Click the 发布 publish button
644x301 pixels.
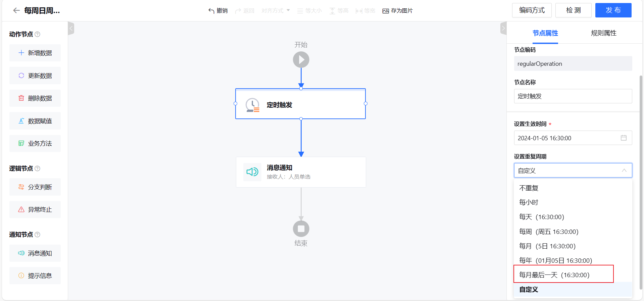pos(613,10)
